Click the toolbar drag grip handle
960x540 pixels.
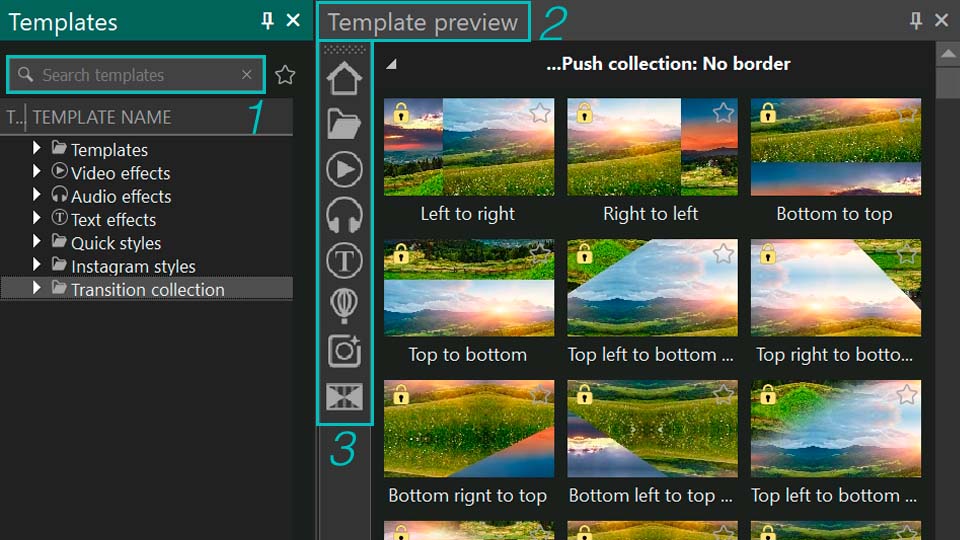pos(344,49)
